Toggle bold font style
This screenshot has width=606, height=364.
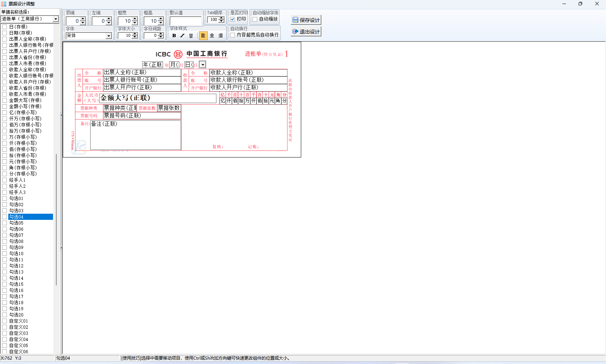174,36
